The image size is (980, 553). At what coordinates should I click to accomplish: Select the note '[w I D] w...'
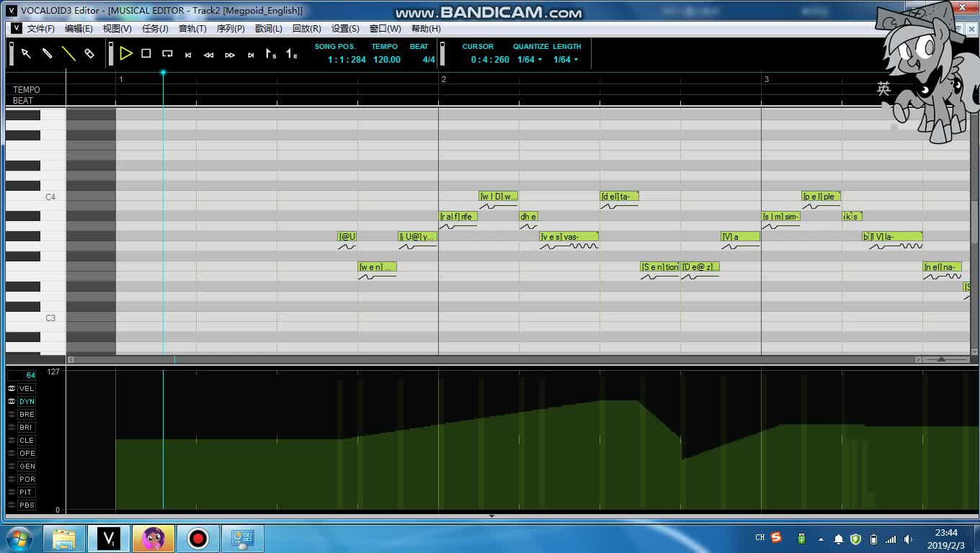point(499,197)
